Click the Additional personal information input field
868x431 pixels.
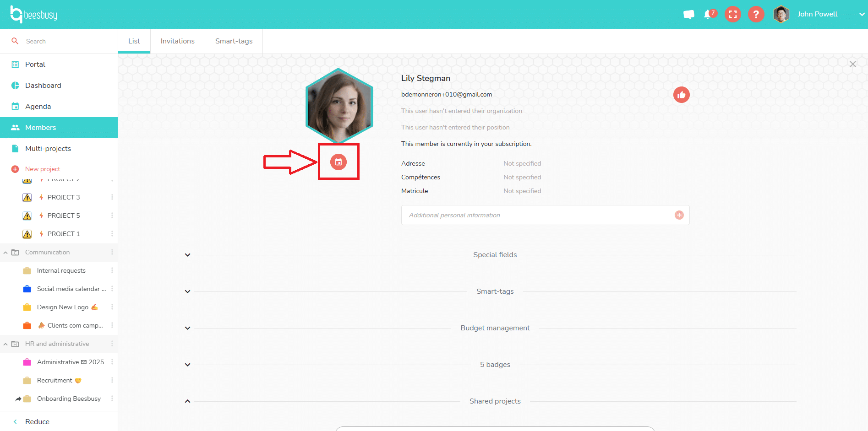tap(504, 215)
